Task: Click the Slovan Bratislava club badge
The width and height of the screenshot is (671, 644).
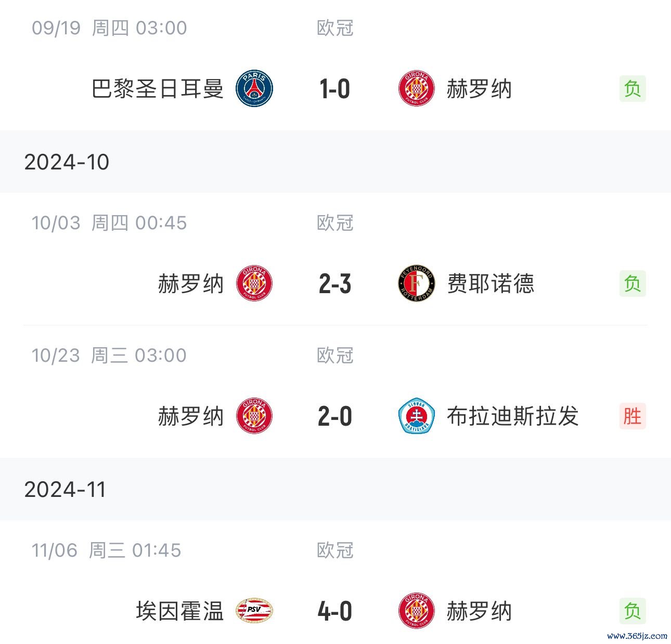Action: point(416,416)
